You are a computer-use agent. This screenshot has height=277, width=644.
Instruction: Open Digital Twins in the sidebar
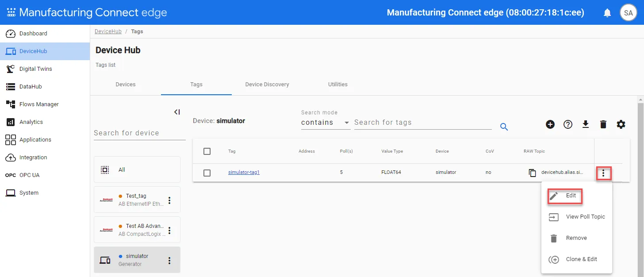pos(45,69)
